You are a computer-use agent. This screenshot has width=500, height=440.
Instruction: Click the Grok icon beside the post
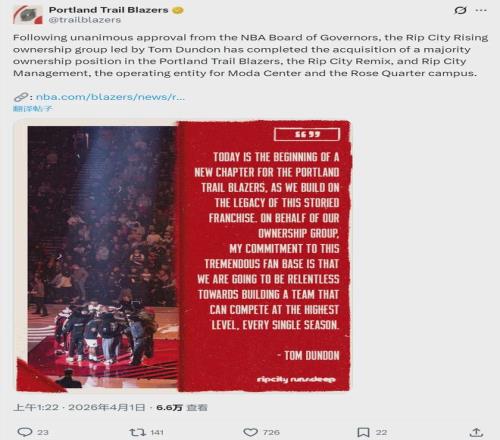coord(460,10)
